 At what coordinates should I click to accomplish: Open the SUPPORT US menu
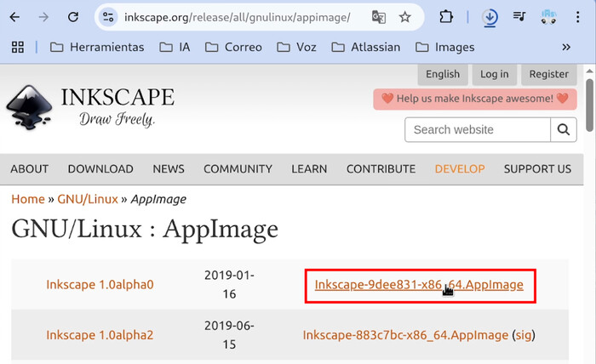[x=537, y=169]
